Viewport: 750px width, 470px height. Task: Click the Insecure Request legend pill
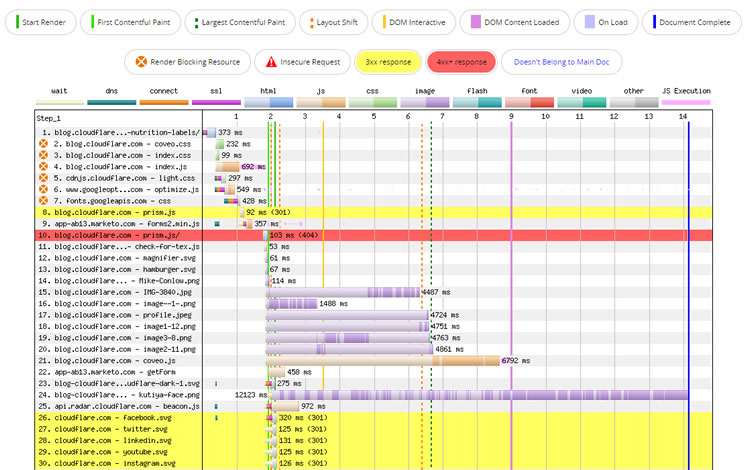click(x=303, y=62)
